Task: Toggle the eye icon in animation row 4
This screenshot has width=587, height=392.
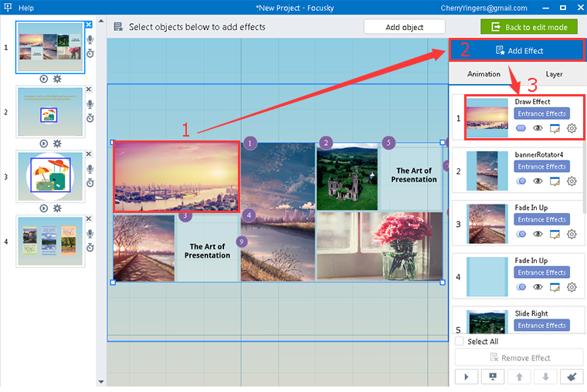Action: (538, 287)
